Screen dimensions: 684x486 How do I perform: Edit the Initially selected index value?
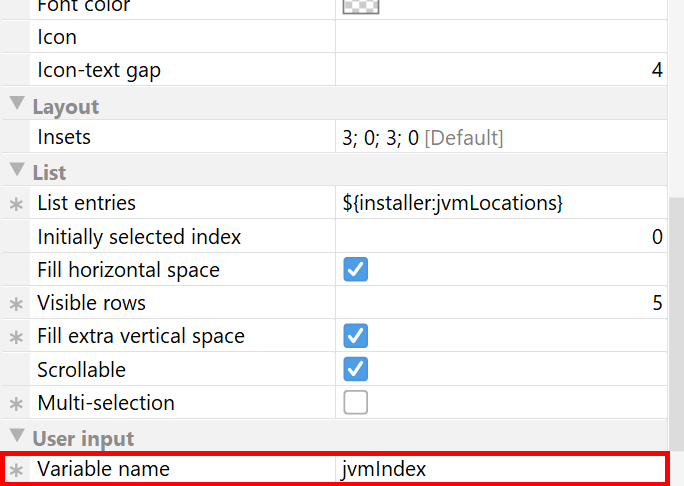(x=501, y=236)
